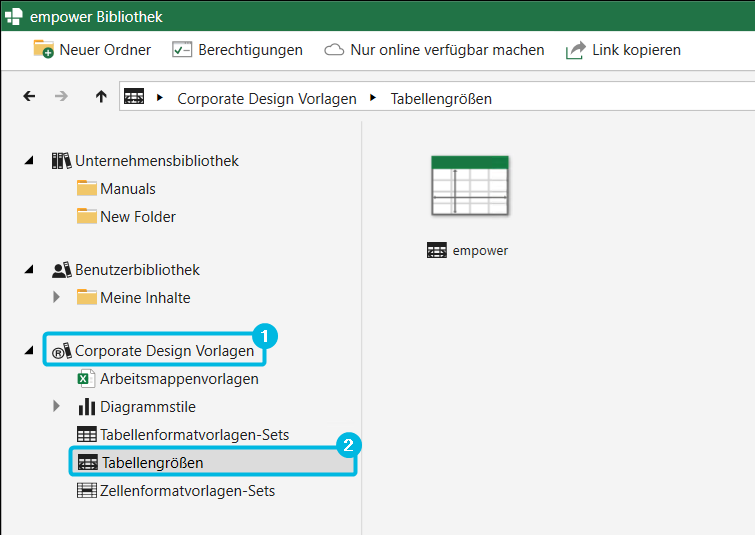755x535 pixels.
Task: Open Berechtigungen
Action: click(x=250, y=50)
